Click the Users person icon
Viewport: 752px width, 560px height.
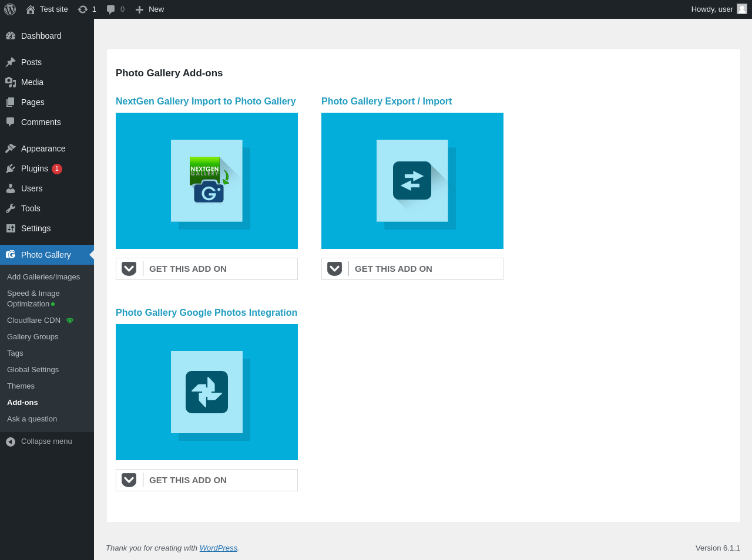point(11,188)
